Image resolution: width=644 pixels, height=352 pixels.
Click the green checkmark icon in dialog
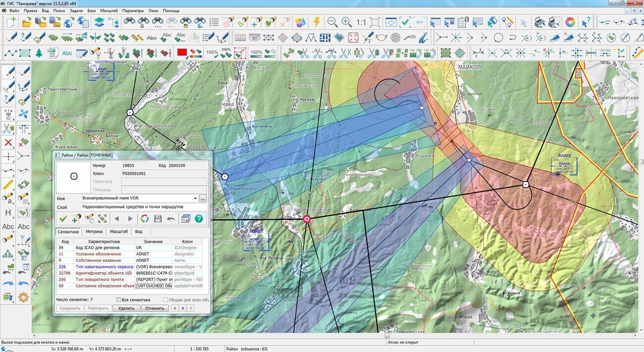tap(63, 218)
